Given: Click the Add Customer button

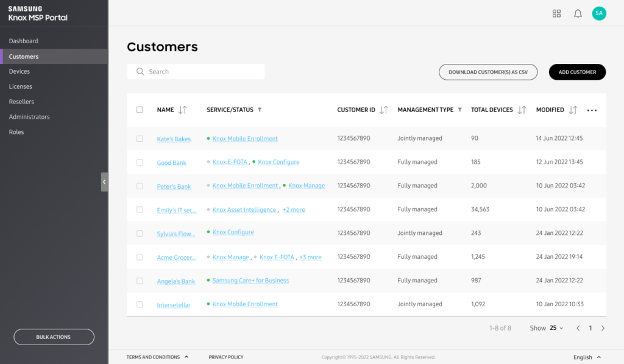Looking at the screenshot, I should pyautogui.click(x=577, y=72).
